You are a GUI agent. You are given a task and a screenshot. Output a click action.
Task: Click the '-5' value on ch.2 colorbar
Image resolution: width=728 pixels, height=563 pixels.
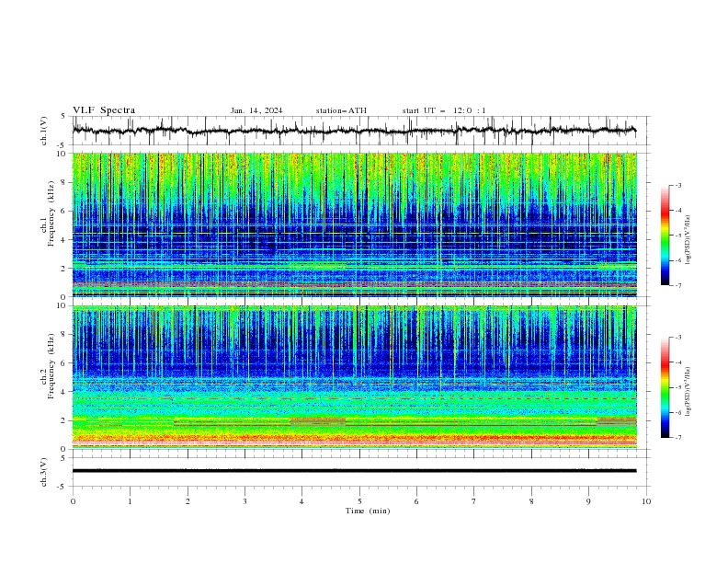click(x=678, y=387)
